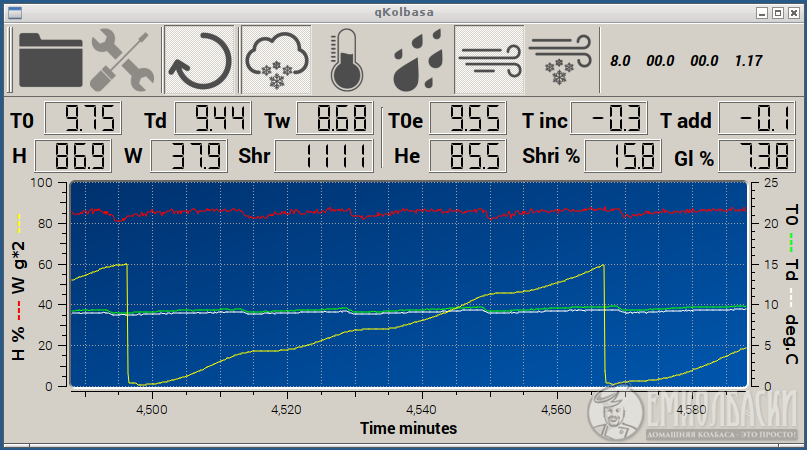
Task: Click the W weight display 37.9
Action: click(189, 156)
